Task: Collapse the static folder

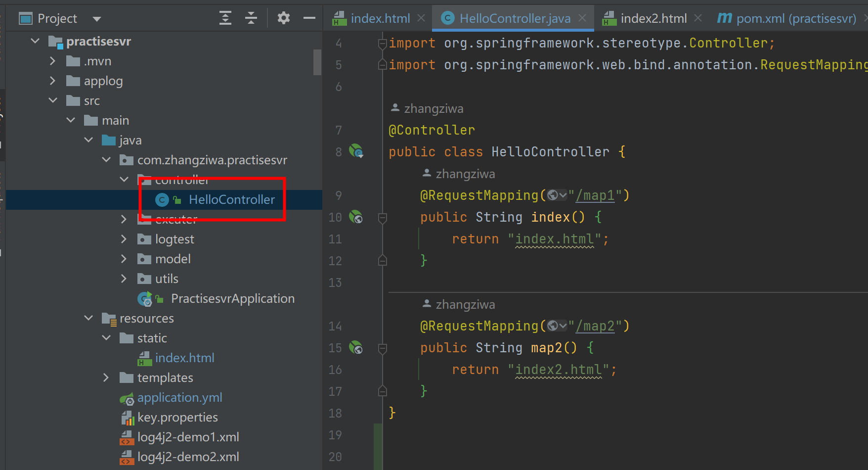Action: click(x=106, y=338)
